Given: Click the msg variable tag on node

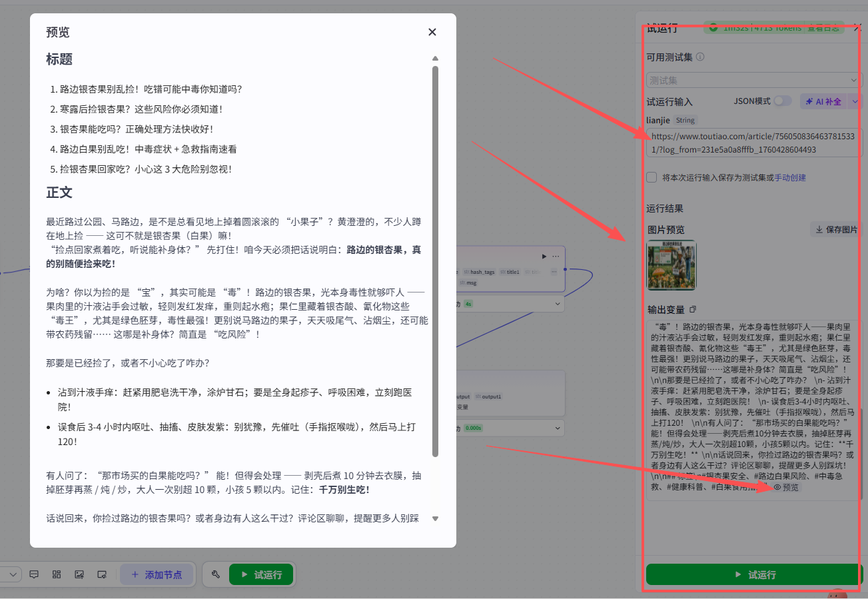Looking at the screenshot, I should click(468, 283).
